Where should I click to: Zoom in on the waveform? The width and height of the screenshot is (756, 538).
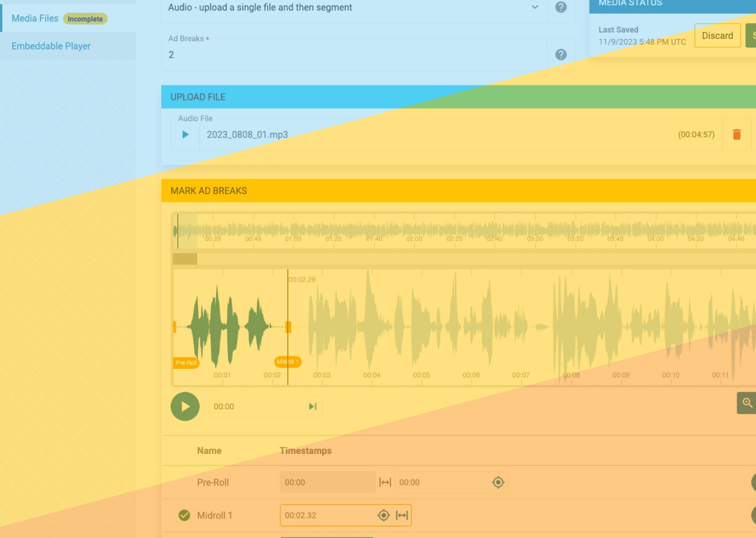[x=747, y=403]
